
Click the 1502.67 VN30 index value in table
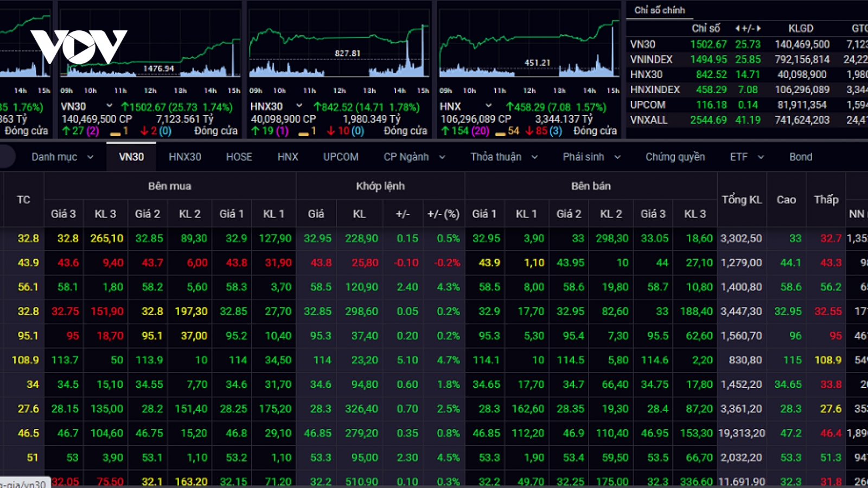coord(709,44)
